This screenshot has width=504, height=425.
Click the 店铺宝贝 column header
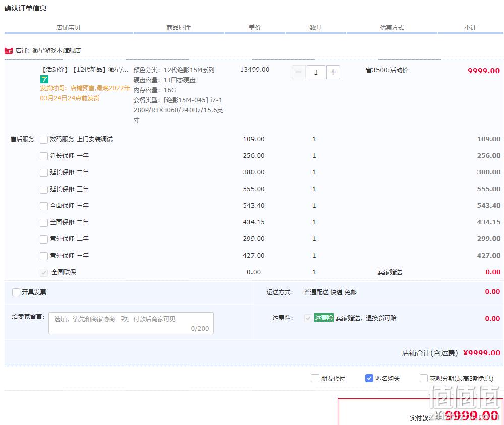click(68, 28)
